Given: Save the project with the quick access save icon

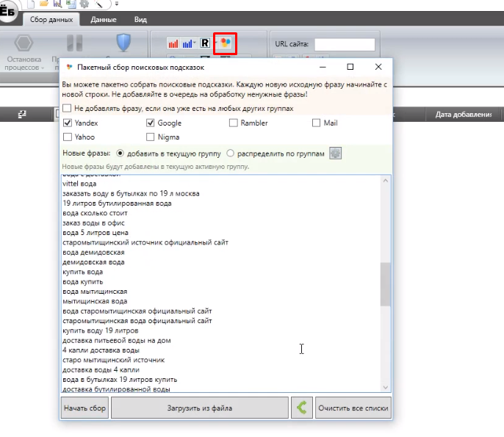Looking at the screenshot, I should [x=57, y=4].
